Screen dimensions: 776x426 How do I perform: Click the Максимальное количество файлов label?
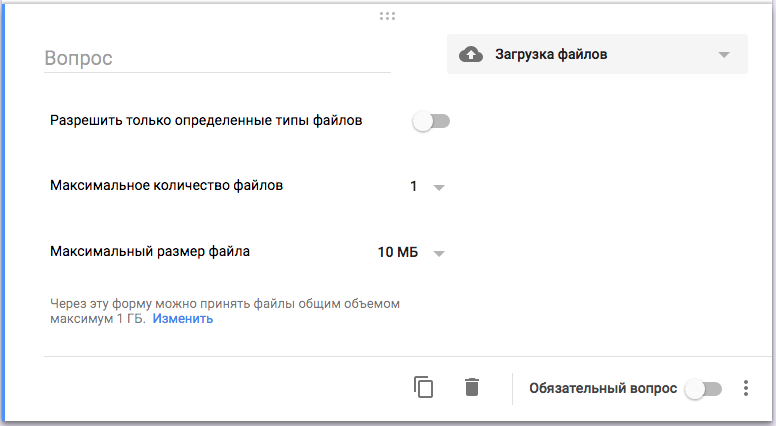coord(166,186)
